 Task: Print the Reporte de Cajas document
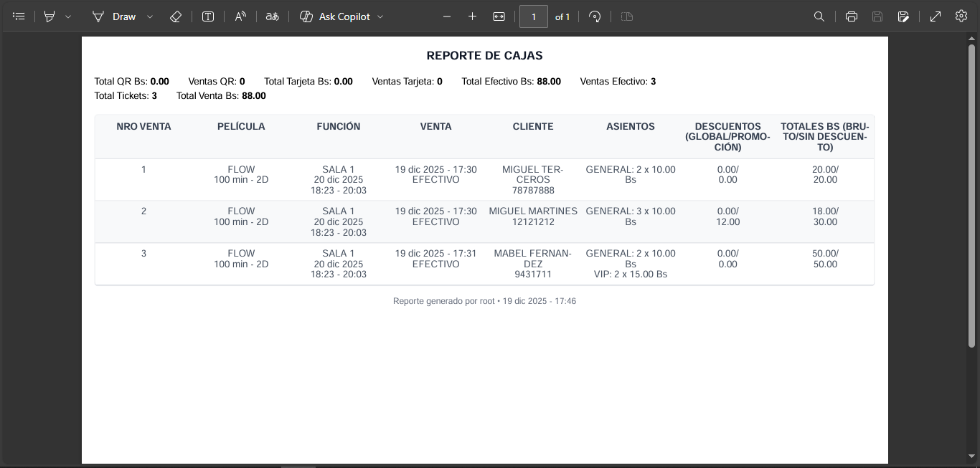coord(852,16)
